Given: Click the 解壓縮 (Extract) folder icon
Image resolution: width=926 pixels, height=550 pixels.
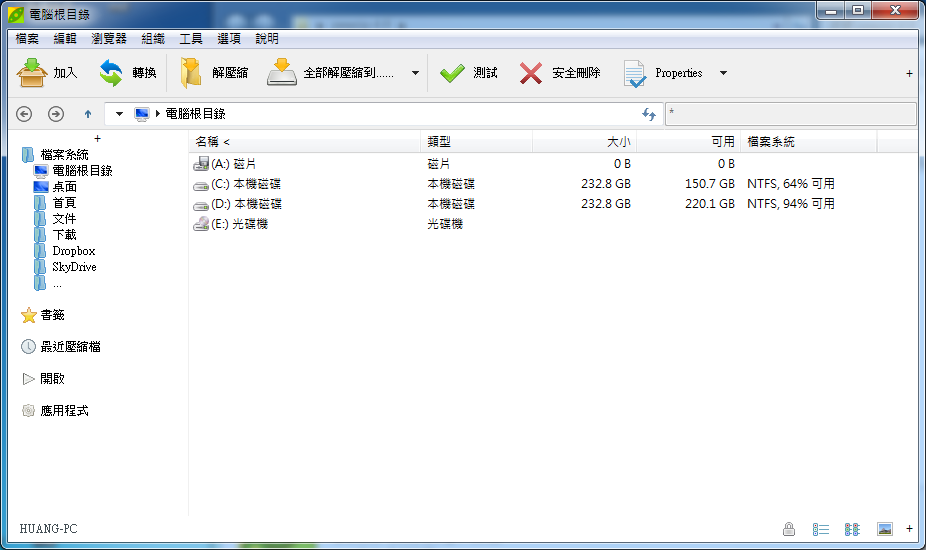Looking at the screenshot, I should [191, 73].
